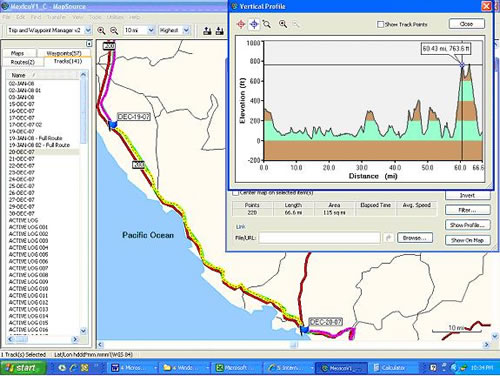Select the 21-DEC-07 track in list
The height and width of the screenshot is (376, 500).
click(x=22, y=159)
